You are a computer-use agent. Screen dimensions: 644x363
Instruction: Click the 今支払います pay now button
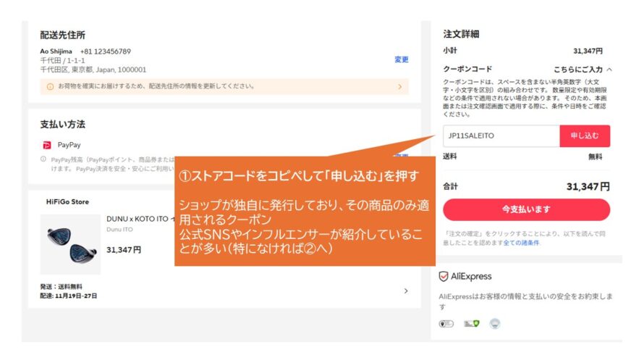(x=527, y=209)
